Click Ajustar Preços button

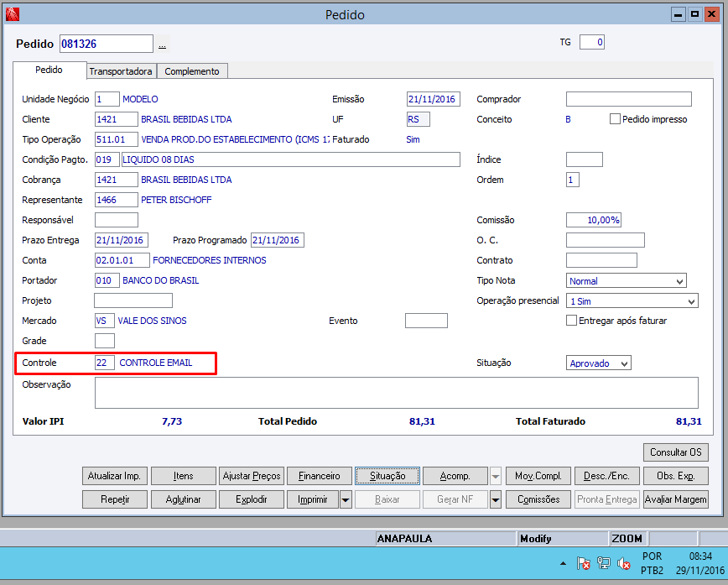(x=251, y=476)
